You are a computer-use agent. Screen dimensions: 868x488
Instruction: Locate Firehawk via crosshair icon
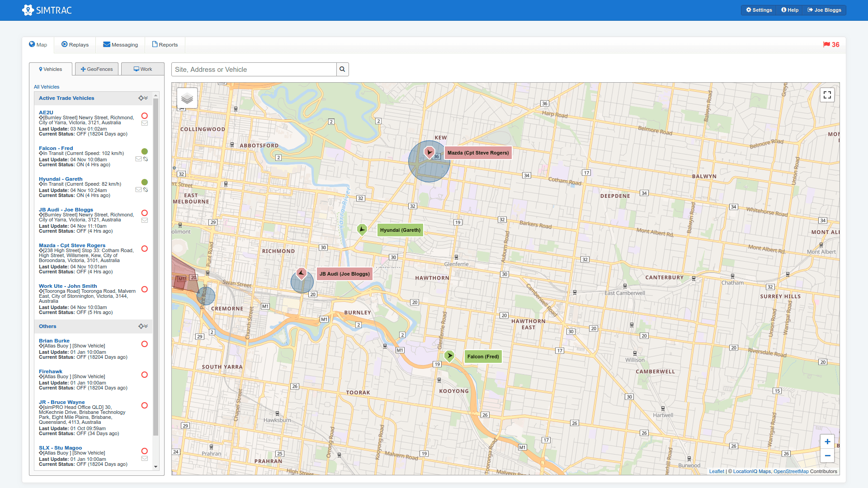pyautogui.click(x=41, y=376)
